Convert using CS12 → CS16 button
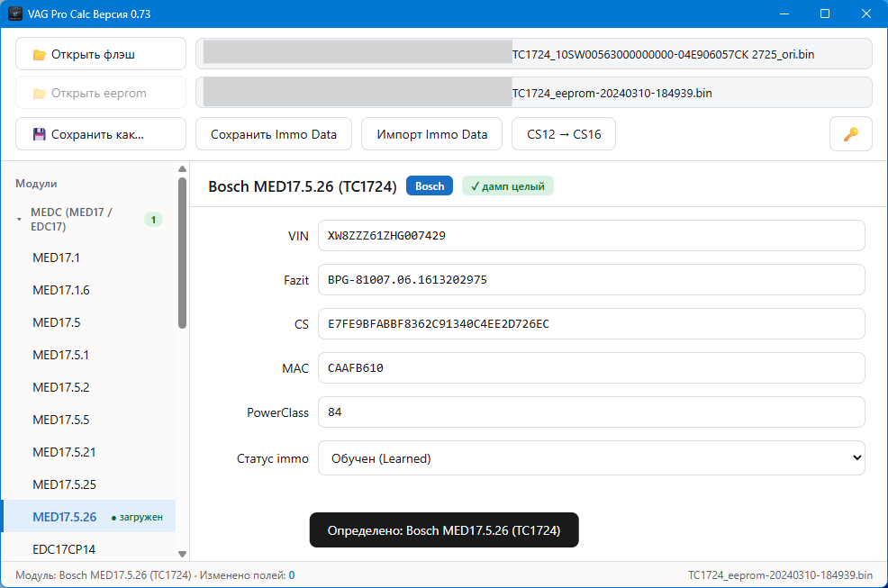This screenshot has height=588, width=888. pyautogui.click(x=564, y=134)
